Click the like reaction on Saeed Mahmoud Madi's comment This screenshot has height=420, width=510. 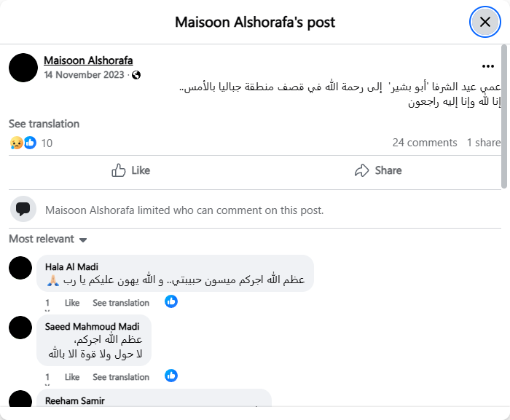click(171, 376)
